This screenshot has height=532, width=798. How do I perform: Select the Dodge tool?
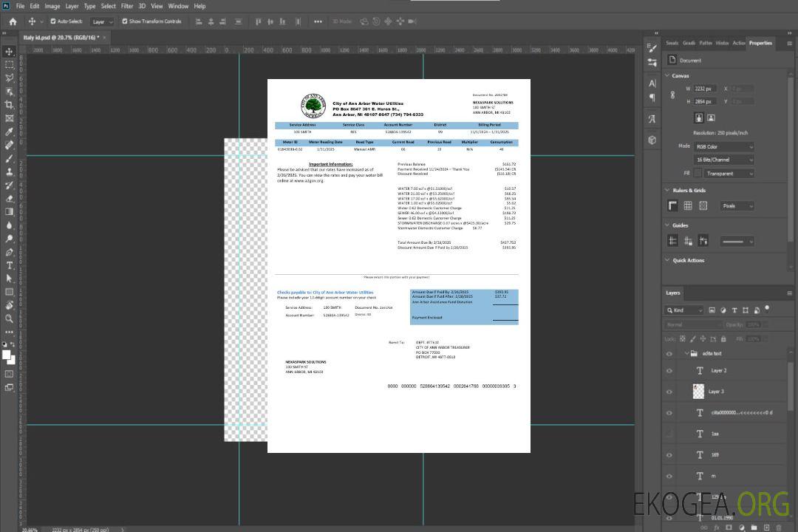click(9, 238)
